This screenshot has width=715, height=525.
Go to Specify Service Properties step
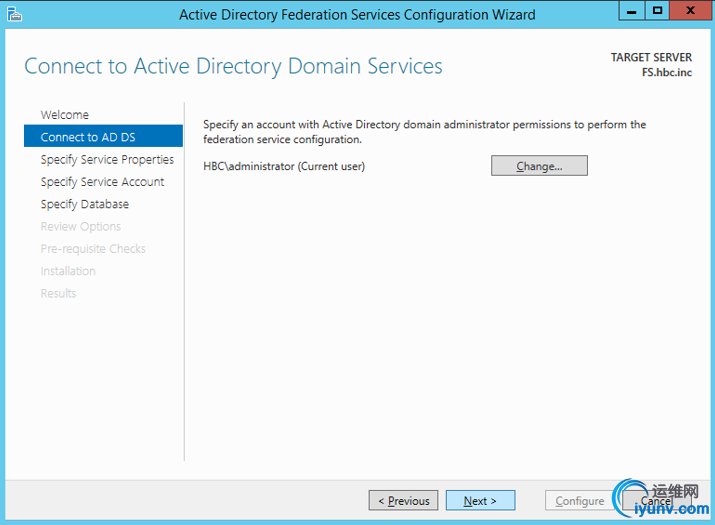pos(107,160)
